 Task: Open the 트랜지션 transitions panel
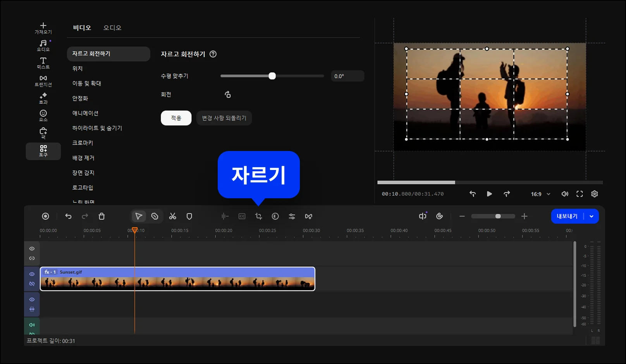click(x=43, y=81)
